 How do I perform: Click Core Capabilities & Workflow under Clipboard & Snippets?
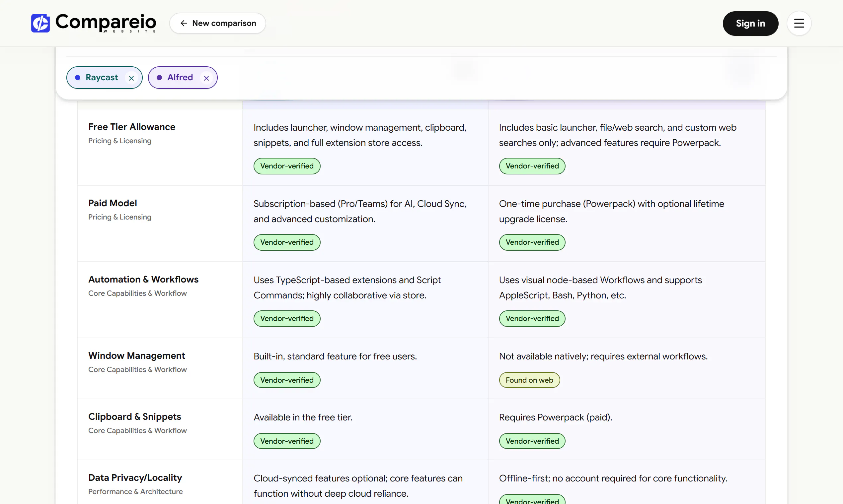coord(137,431)
